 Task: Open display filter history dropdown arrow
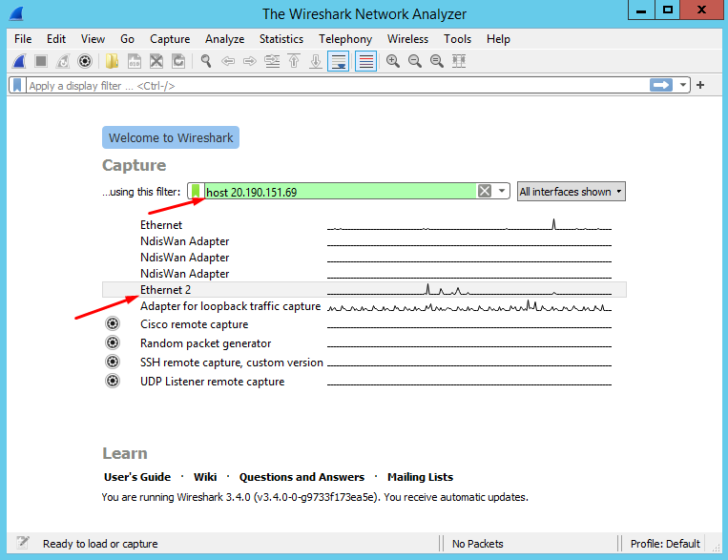click(683, 86)
